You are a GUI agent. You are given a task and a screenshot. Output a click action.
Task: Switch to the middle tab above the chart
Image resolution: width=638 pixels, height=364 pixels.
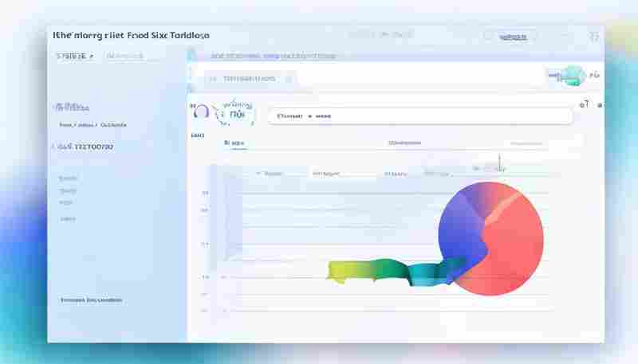pos(404,143)
